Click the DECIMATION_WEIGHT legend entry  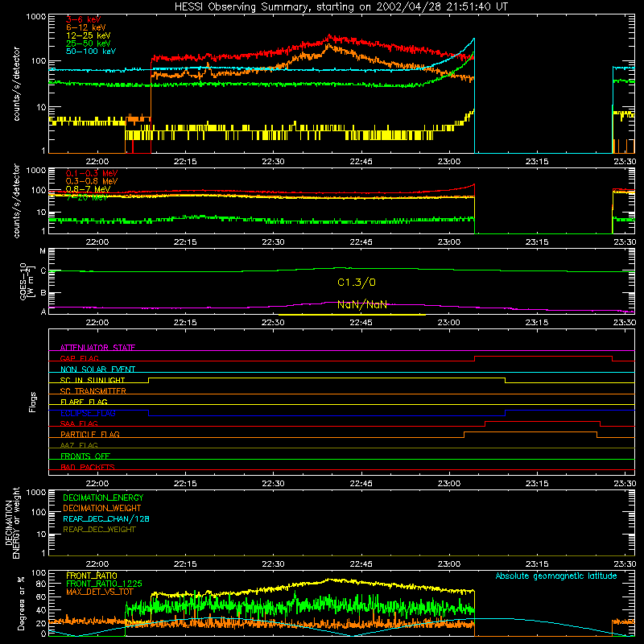[102, 509]
